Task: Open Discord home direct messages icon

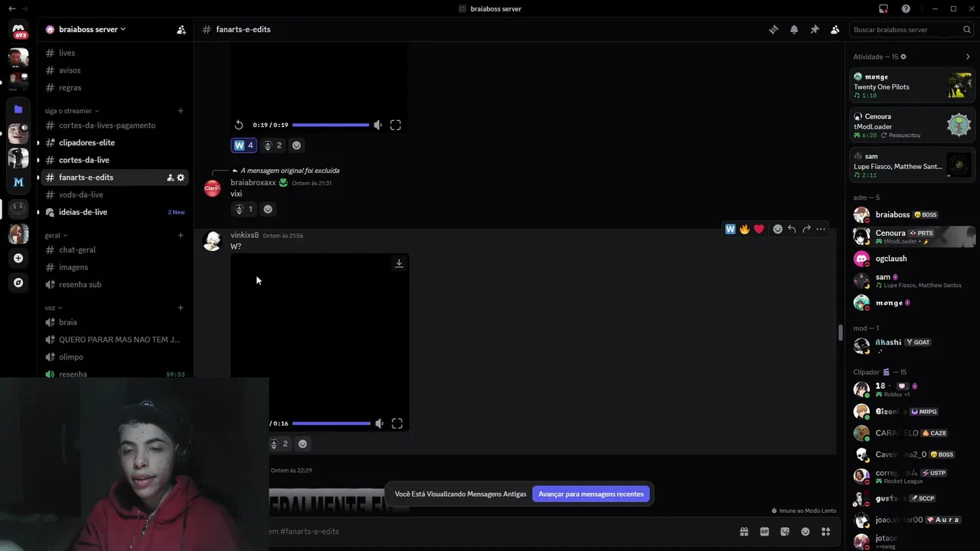Action: (x=18, y=31)
